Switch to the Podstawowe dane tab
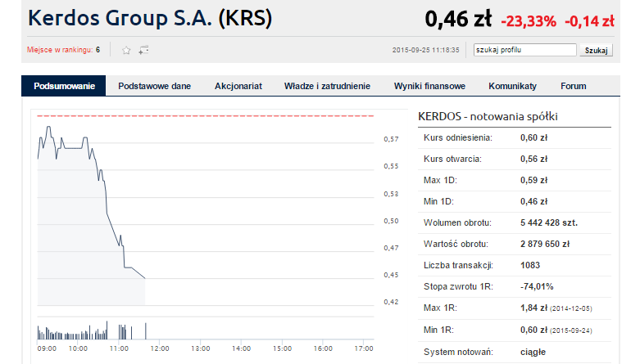This screenshot has width=640, height=364. click(154, 86)
